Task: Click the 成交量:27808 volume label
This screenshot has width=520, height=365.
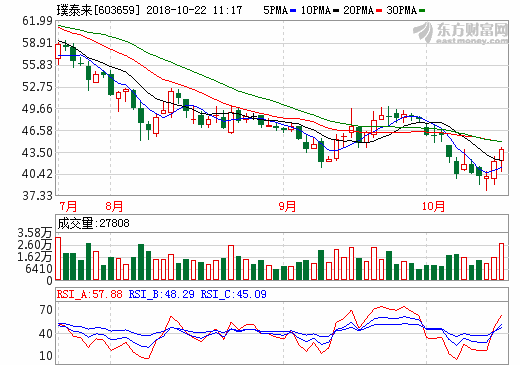Action: pos(93,223)
